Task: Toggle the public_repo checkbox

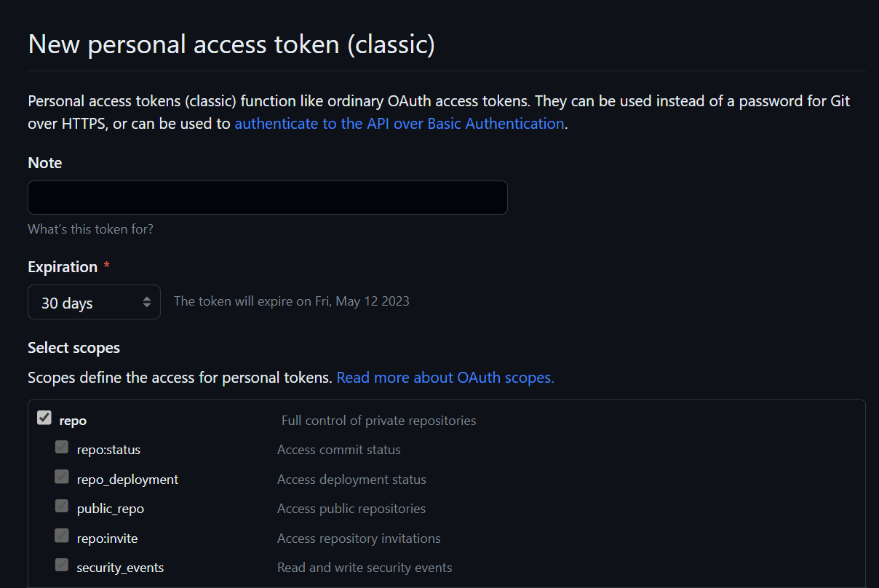Action: [62, 506]
